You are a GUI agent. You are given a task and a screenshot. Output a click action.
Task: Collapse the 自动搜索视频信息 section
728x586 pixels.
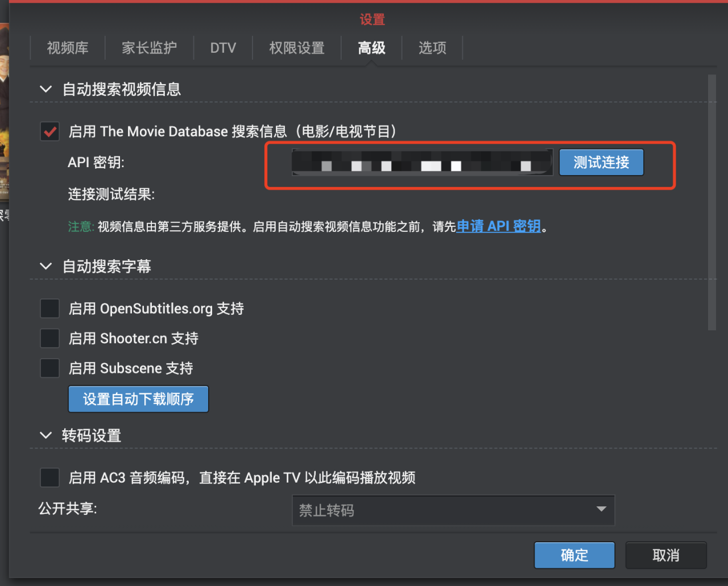point(45,89)
